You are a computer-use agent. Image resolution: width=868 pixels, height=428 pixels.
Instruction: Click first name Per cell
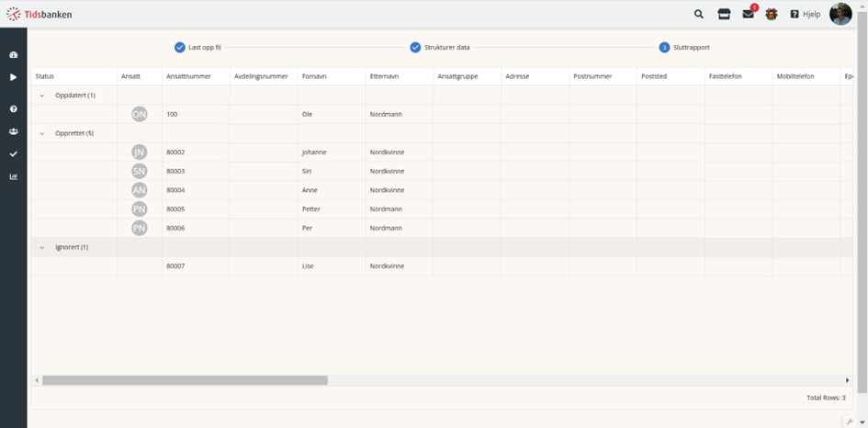tap(332, 228)
